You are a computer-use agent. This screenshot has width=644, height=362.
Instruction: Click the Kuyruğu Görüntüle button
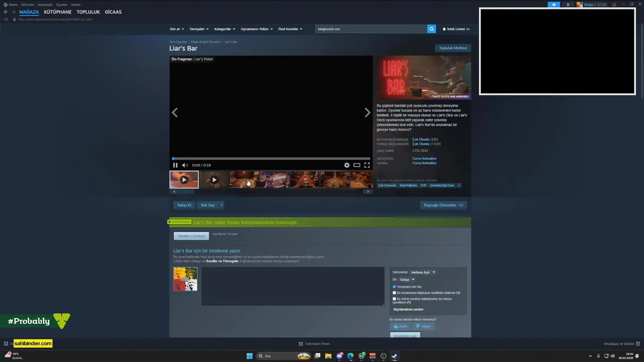[444, 205]
